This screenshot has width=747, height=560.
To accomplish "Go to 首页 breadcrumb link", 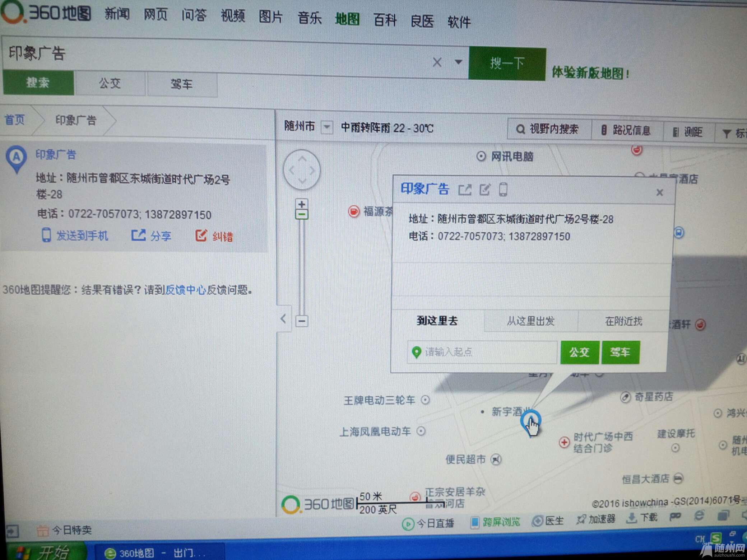I will coord(15,120).
